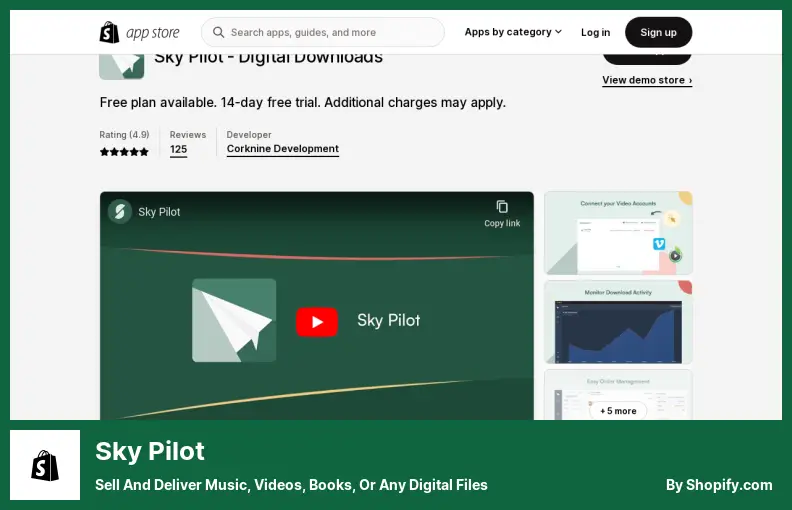The width and height of the screenshot is (792, 510).
Task: Click the Shopify bag logo in footer banner
Action: tap(45, 465)
